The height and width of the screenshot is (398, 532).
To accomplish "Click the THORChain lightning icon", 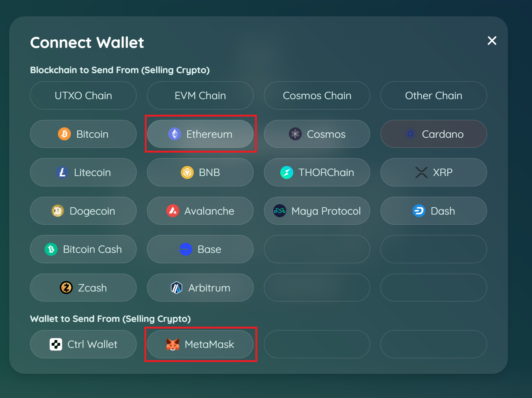I will [x=287, y=172].
